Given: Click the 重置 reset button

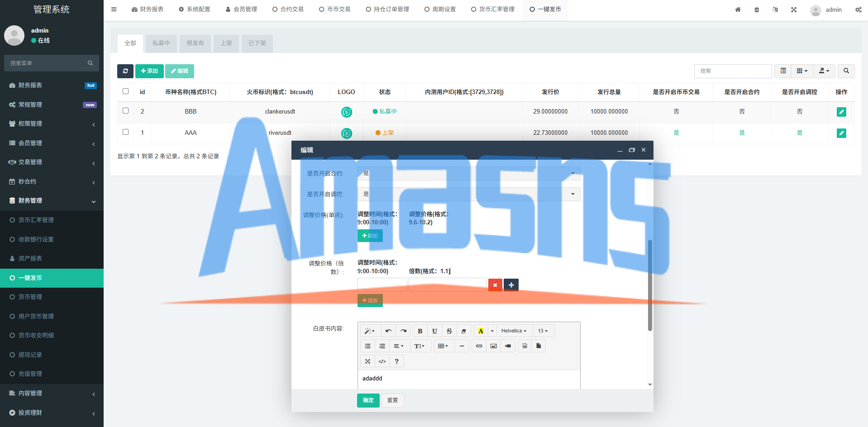Looking at the screenshot, I should pyautogui.click(x=392, y=400).
